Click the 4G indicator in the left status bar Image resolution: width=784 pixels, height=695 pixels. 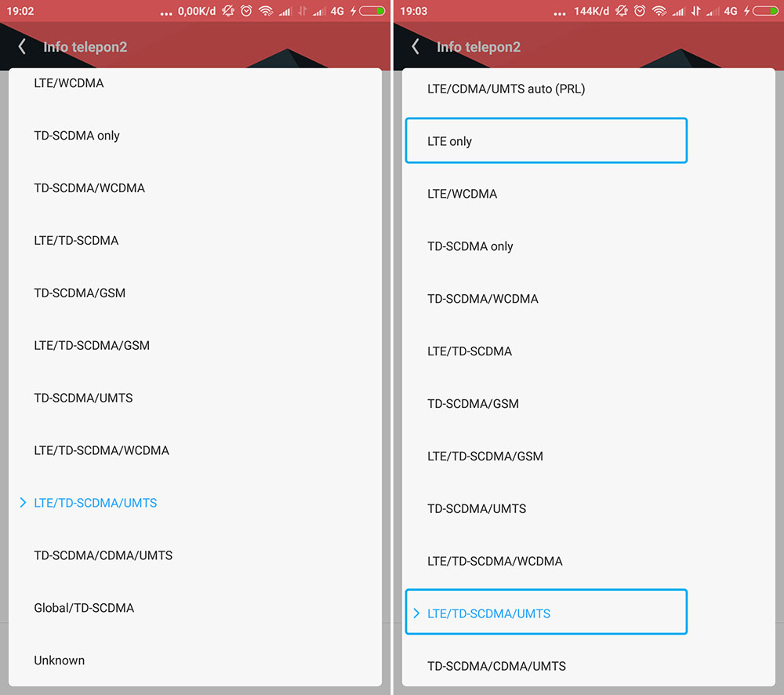tap(337, 11)
